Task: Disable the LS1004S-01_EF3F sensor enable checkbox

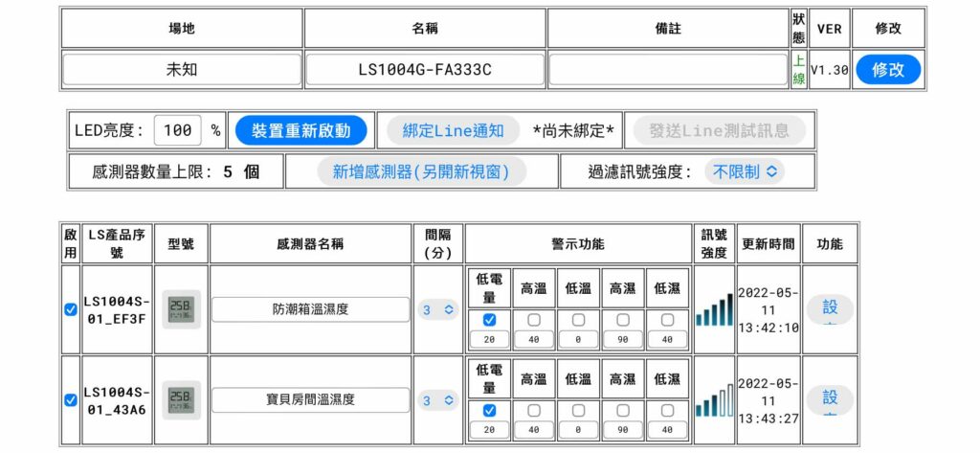Action: 71,309
